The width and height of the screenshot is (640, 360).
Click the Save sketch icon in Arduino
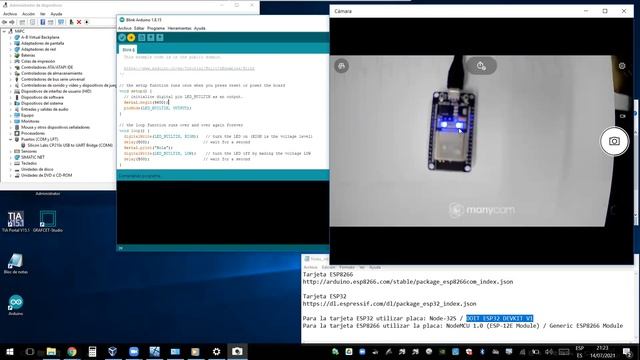tap(160, 38)
